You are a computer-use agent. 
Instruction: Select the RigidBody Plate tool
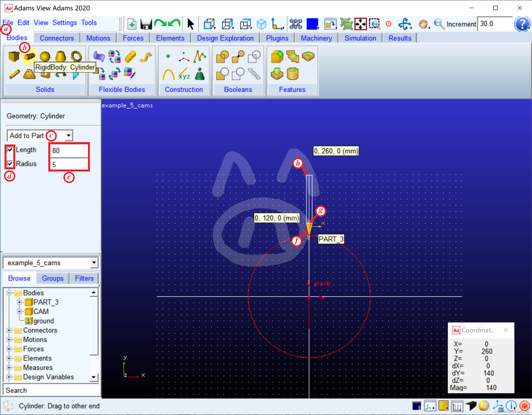[29, 74]
